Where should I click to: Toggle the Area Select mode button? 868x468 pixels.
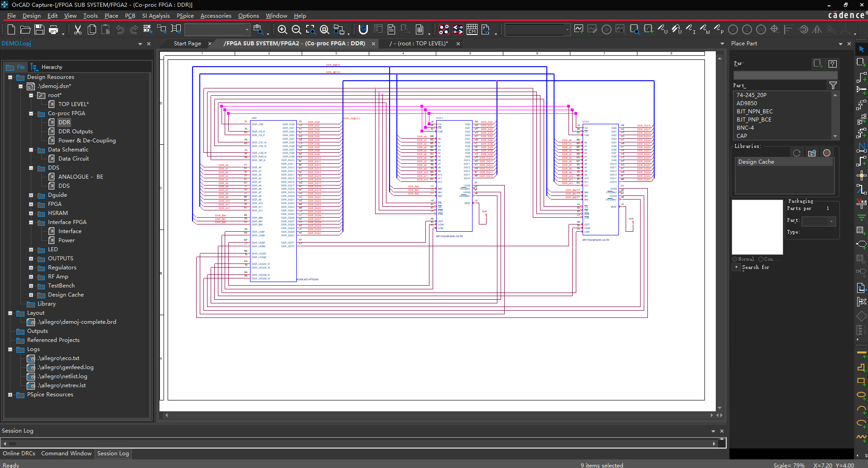(162, 29)
